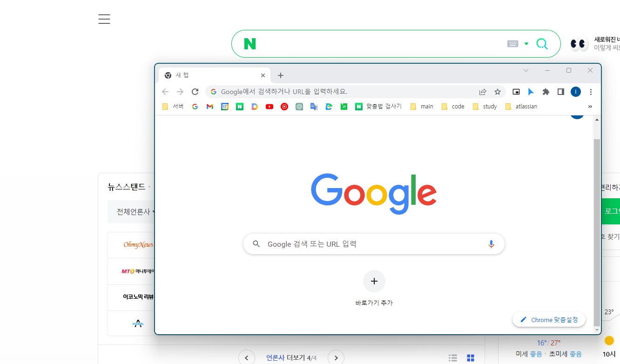The image size is (620, 364).
Task: Click the scrollbar down arrow in Chrome
Action: (597, 330)
